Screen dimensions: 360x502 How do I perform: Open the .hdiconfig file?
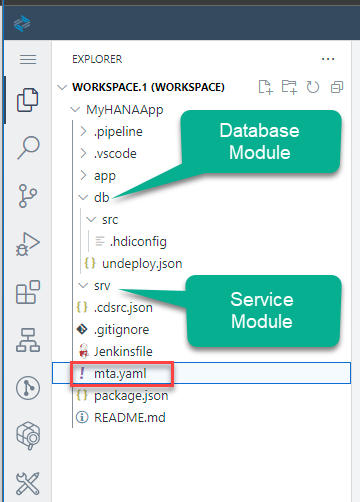click(x=138, y=242)
